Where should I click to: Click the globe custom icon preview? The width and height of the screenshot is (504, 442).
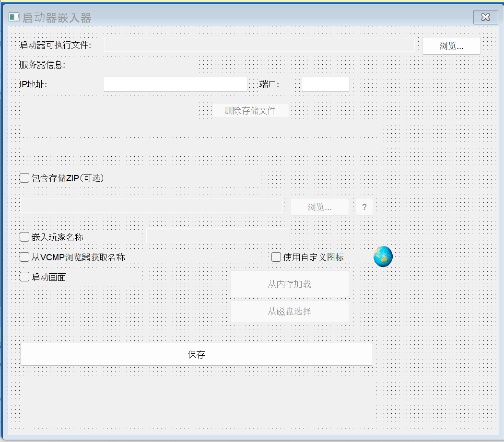tap(382, 256)
